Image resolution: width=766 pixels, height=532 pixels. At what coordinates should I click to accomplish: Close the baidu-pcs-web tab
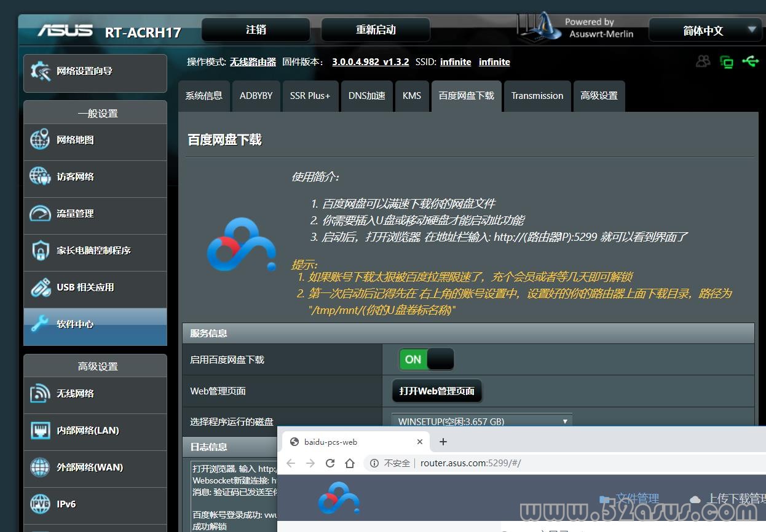point(420,442)
